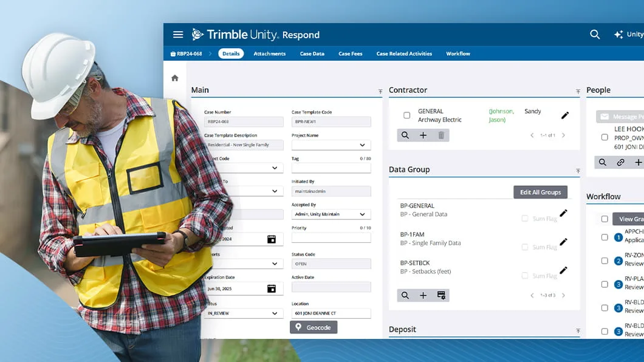Go to next data group page
The height and width of the screenshot is (362, 644).
pyautogui.click(x=564, y=295)
